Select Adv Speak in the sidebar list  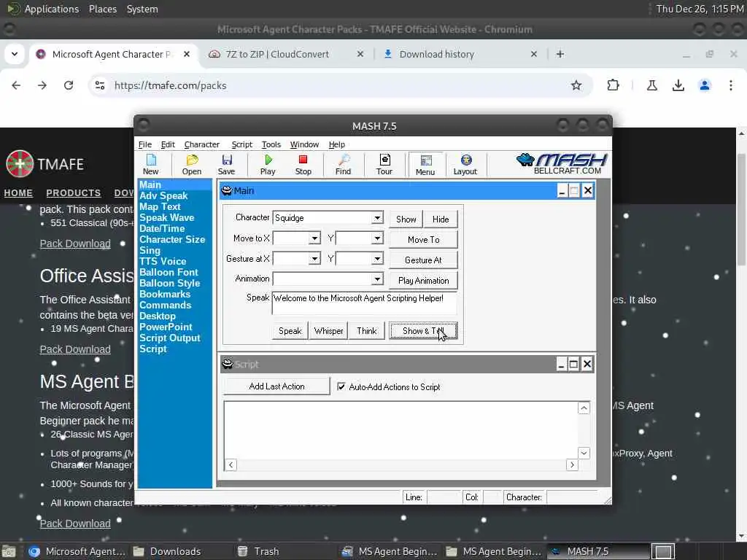163,195
